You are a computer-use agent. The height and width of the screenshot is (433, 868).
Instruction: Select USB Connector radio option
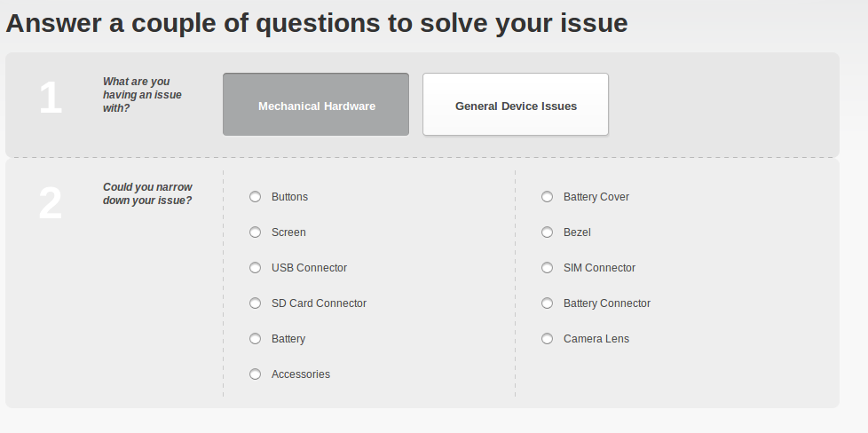[256, 268]
